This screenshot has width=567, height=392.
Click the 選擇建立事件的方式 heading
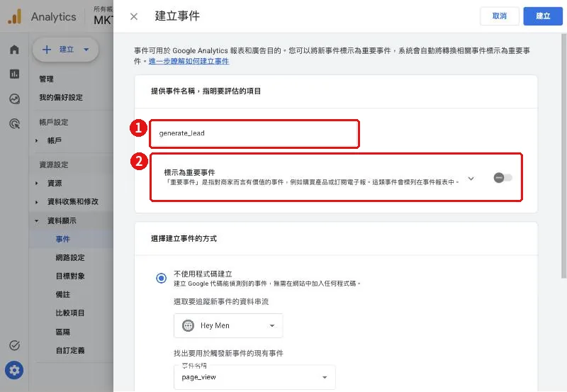(184, 239)
